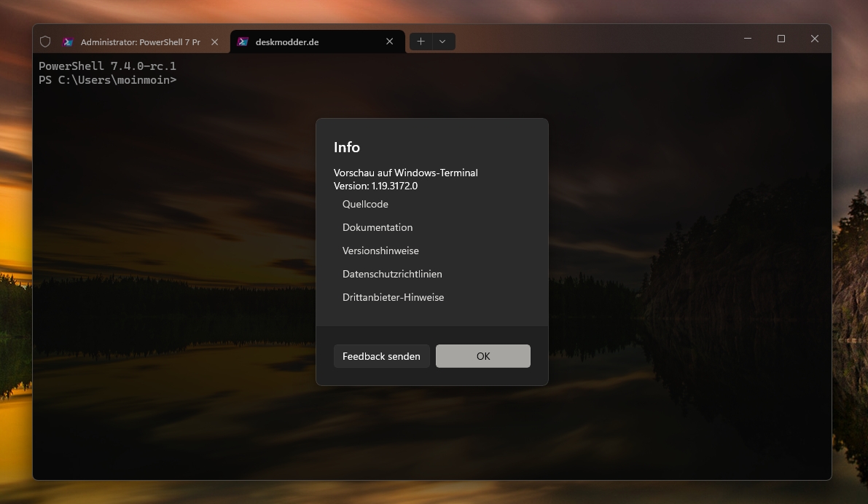Click the admin shield icon in title bar
Image resolution: width=868 pixels, height=504 pixels.
click(x=45, y=42)
